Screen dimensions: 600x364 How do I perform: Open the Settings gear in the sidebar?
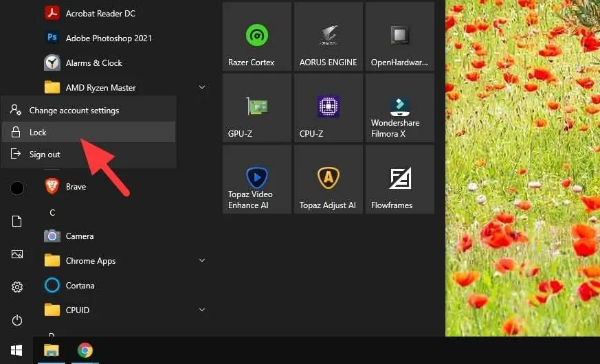click(x=16, y=287)
